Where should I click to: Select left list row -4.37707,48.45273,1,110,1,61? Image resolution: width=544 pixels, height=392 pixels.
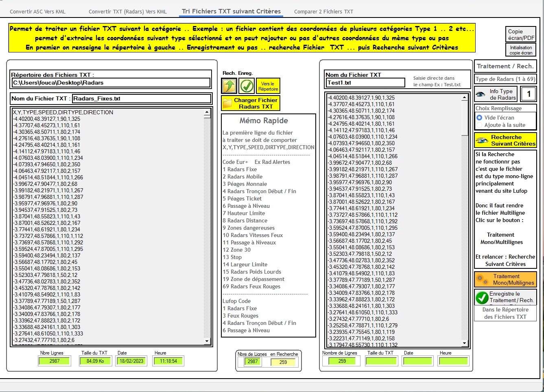click(x=46, y=125)
